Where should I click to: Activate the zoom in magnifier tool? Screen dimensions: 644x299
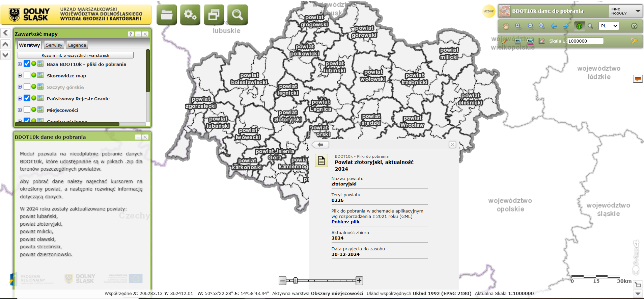[518, 26]
